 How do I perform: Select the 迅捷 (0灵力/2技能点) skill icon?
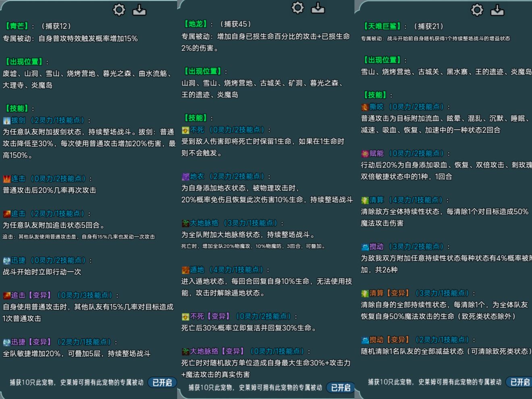(x=6, y=261)
